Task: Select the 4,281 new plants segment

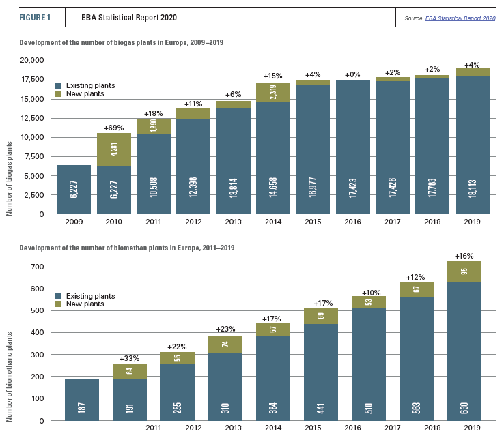Action: (114, 149)
